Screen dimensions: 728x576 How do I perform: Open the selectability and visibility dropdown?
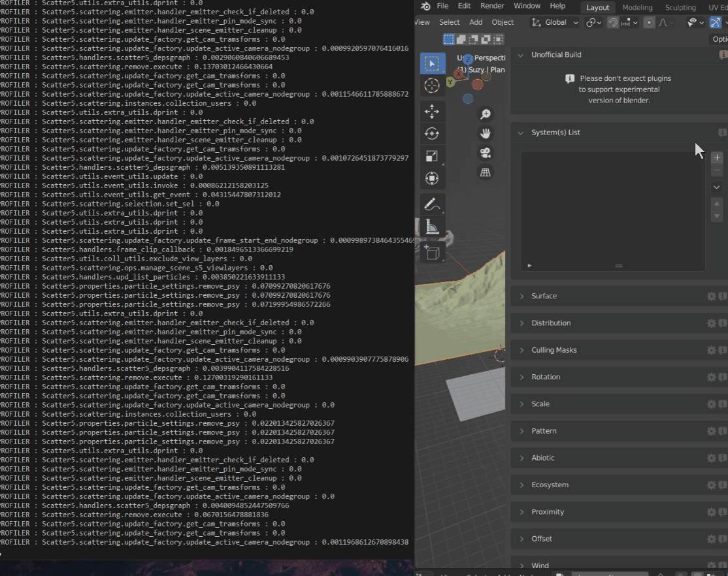click(x=695, y=22)
